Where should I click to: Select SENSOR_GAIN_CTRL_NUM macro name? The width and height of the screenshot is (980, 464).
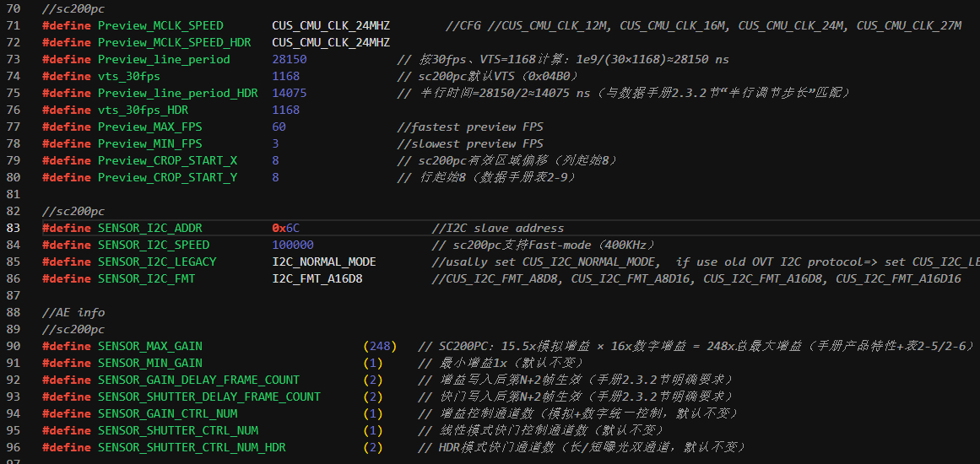click(167, 413)
